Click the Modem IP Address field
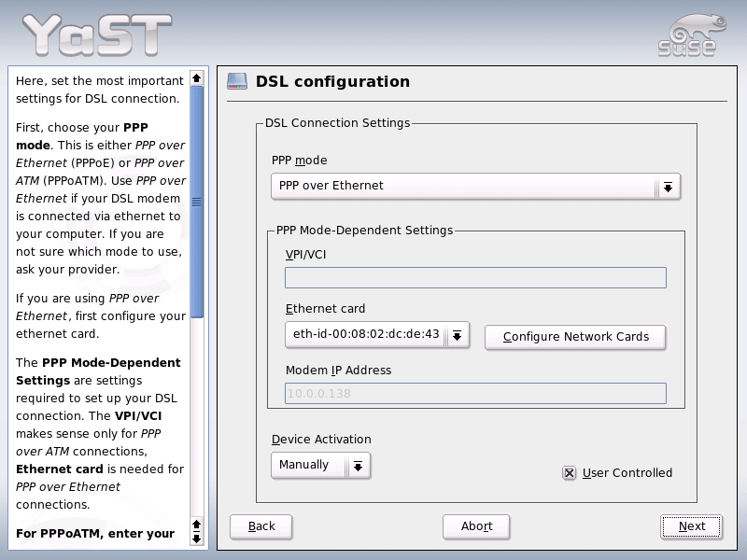The image size is (747, 560). pos(475,394)
